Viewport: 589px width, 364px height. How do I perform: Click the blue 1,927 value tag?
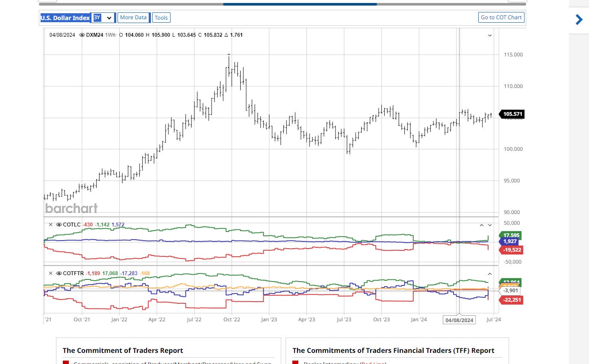[x=509, y=241]
